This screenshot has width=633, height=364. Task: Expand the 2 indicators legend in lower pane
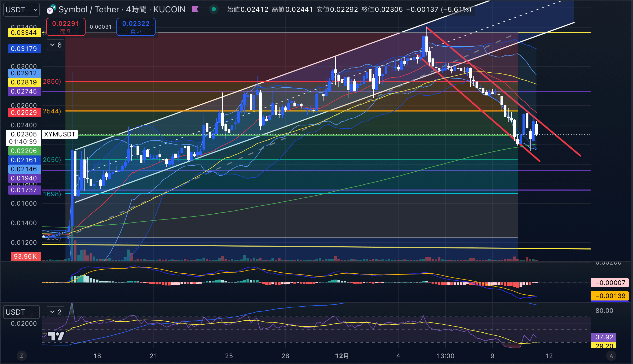(x=56, y=312)
